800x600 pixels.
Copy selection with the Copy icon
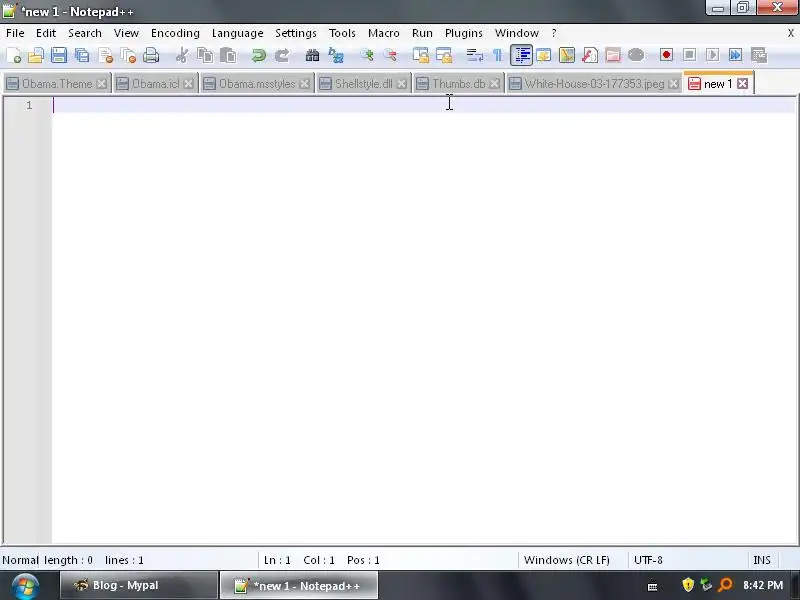point(205,55)
